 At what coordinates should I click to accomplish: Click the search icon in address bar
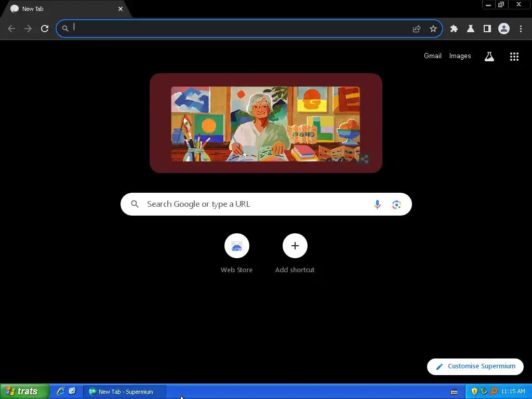coord(65,29)
